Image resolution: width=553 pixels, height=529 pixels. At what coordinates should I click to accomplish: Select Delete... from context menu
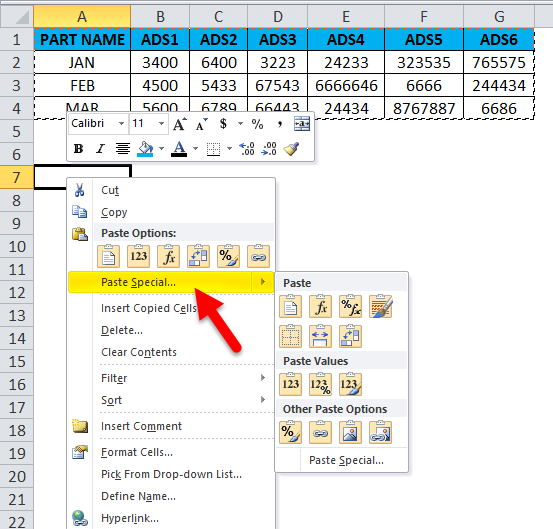pyautogui.click(x=171, y=330)
